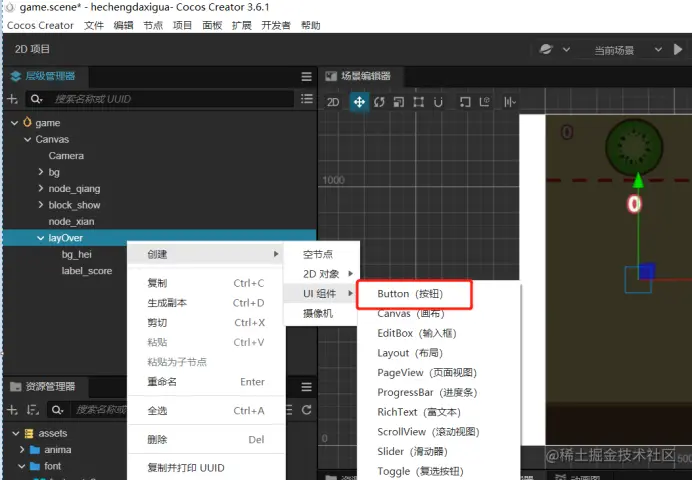Expand the block_show node
Viewport: 692px width, 480px height.
coord(41,205)
